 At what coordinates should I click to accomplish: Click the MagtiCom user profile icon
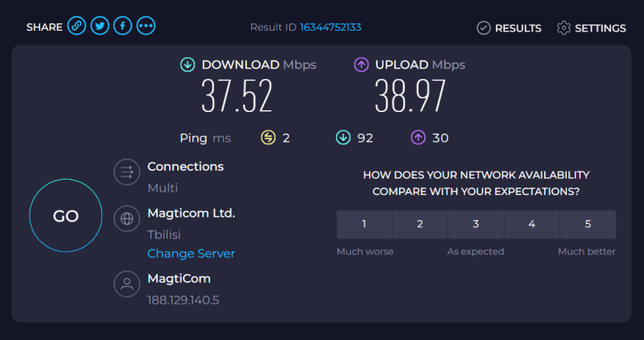(x=126, y=284)
